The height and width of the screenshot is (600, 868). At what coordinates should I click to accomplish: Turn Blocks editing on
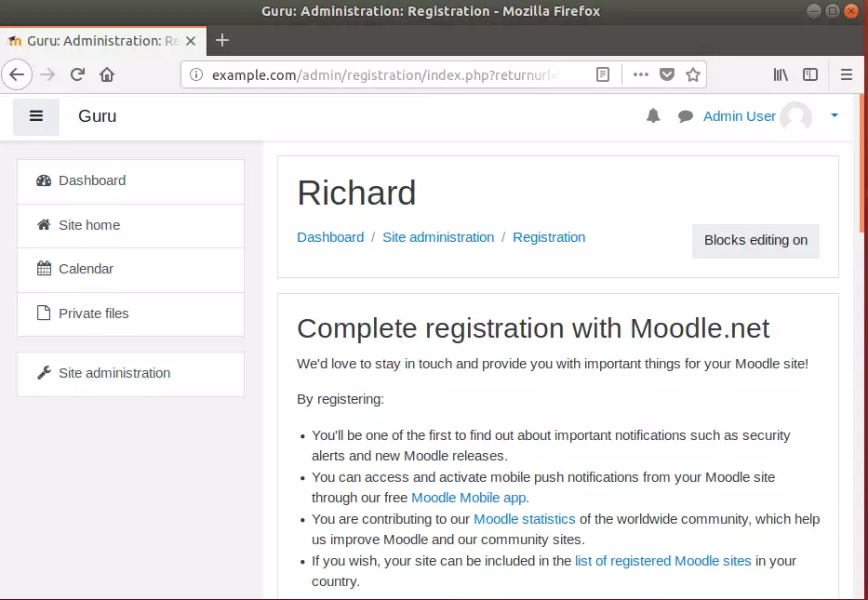755,240
